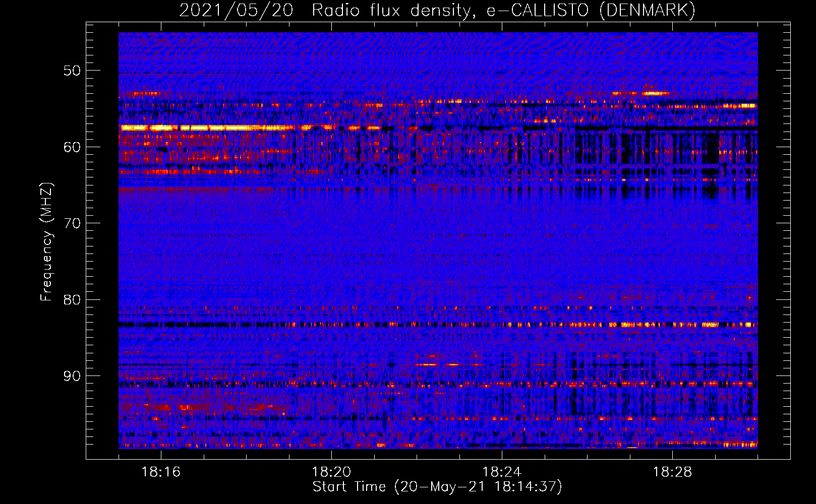
Task: Click the '18:16' time tick label
Action: coord(161,472)
